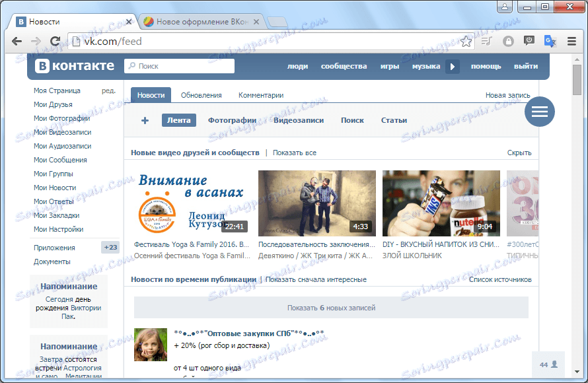Image resolution: width=588 pixels, height=383 pixels.
Task: Click the Google Translate extension icon
Action: (x=550, y=41)
